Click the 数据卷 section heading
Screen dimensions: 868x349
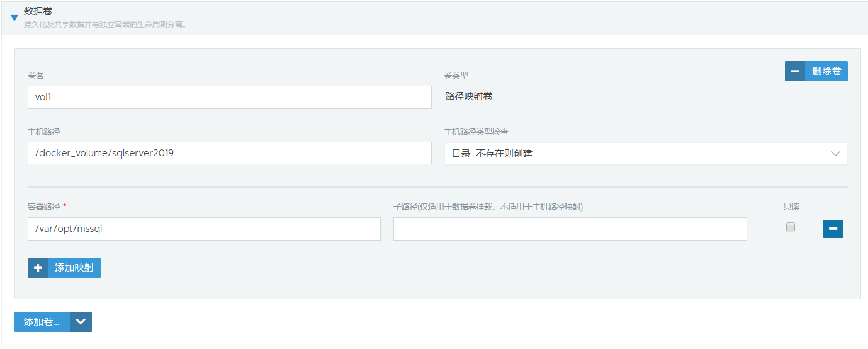(x=38, y=11)
